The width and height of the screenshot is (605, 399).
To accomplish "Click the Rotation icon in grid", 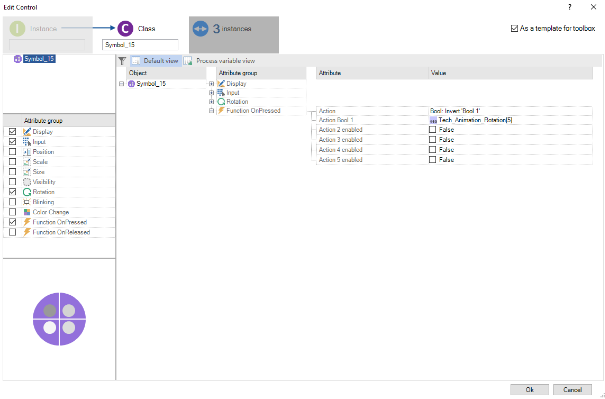I will [221, 102].
